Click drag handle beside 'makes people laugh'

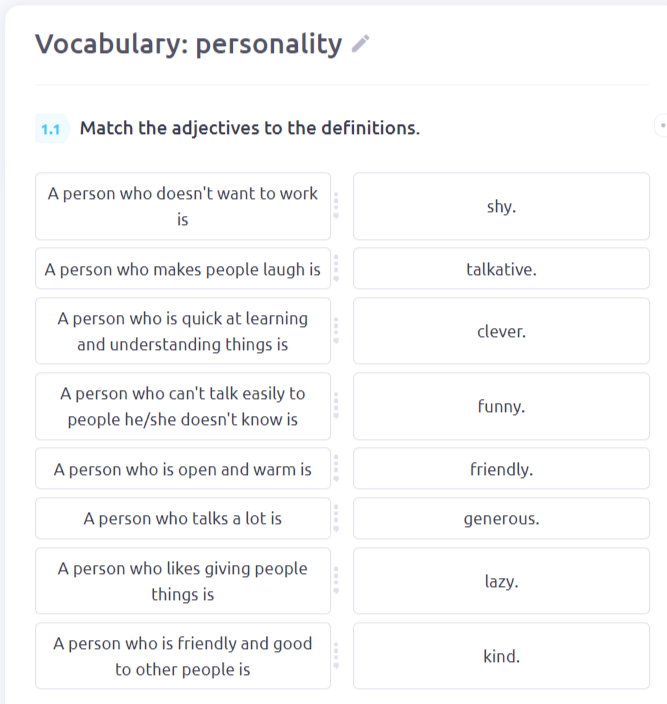[336, 268]
